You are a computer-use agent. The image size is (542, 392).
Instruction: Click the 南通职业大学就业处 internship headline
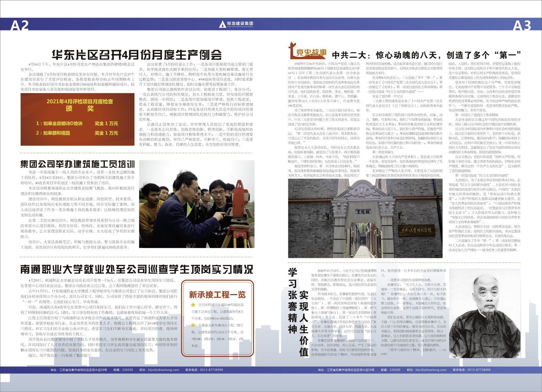pyautogui.click(x=137, y=269)
